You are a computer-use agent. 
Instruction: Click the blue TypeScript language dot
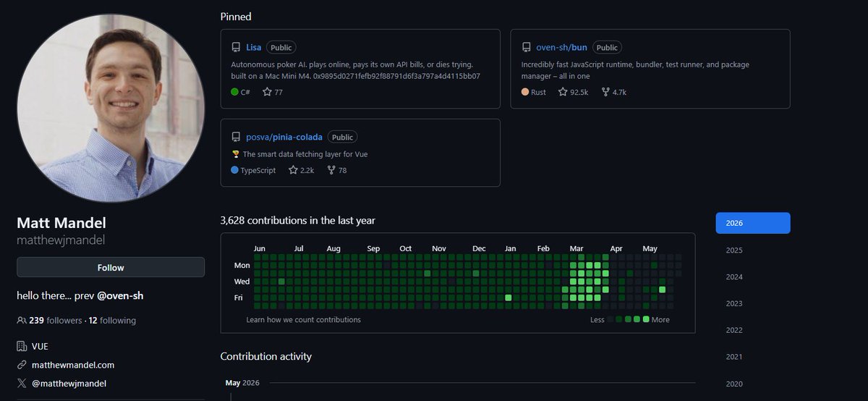point(234,170)
